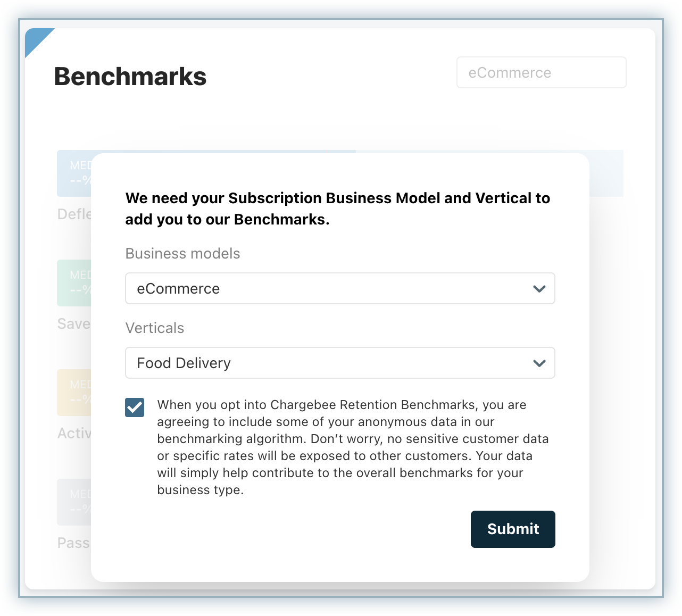Click the partially hidden "Defle" metric label
Screen dimensions: 682x616
tap(74, 214)
